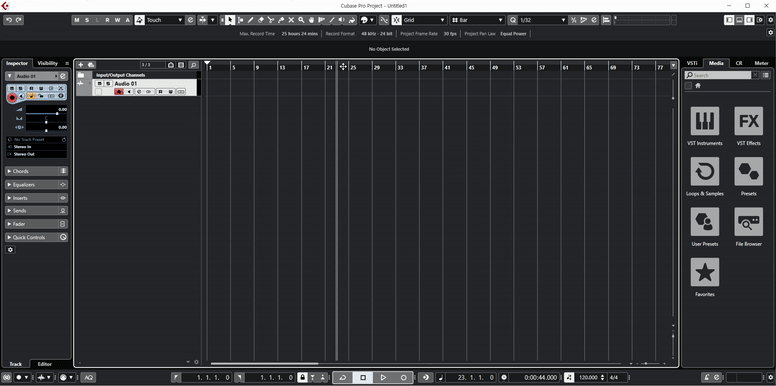The image size is (776, 386).
Task: Select the Erase tool
Action: point(260,20)
